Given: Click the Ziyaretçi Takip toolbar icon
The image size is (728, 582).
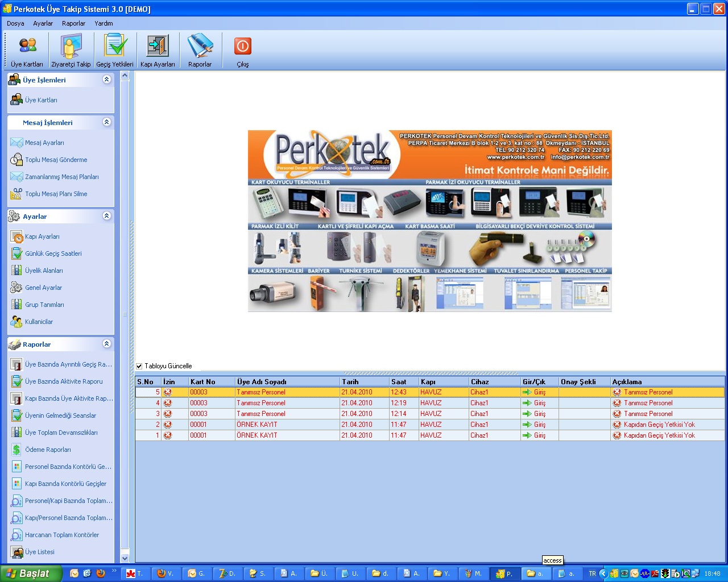Looking at the screenshot, I should click(71, 51).
